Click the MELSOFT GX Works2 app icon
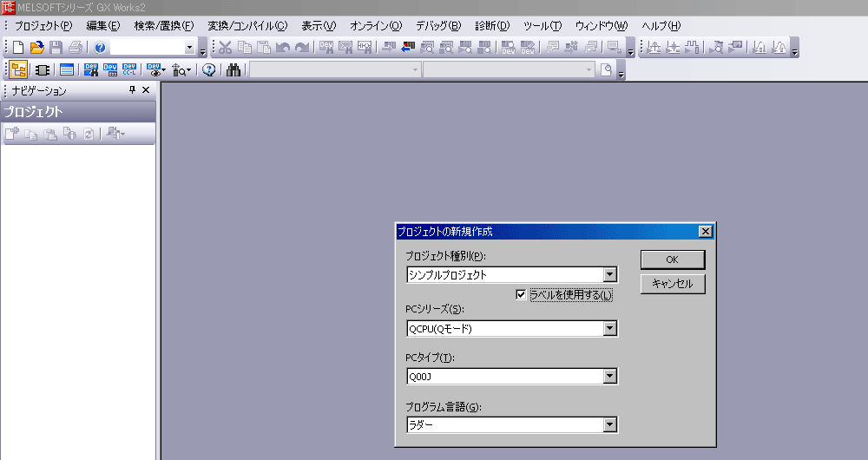The height and width of the screenshot is (460, 868). click(x=9, y=8)
